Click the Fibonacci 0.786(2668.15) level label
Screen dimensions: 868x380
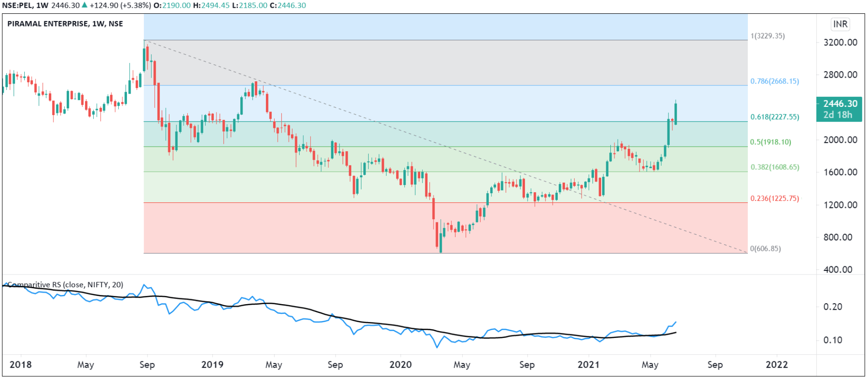pyautogui.click(x=775, y=81)
